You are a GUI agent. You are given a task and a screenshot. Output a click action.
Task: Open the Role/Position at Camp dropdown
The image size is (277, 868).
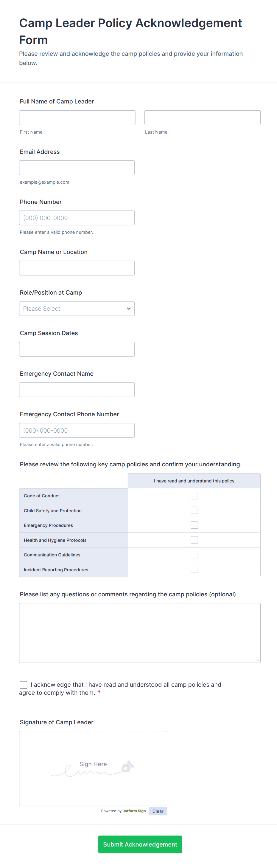click(77, 309)
